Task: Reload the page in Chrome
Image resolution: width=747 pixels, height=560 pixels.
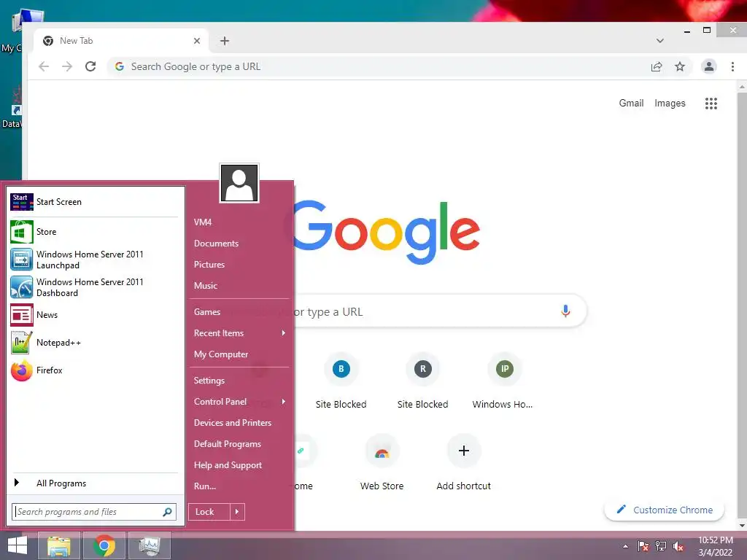Action: [x=90, y=66]
